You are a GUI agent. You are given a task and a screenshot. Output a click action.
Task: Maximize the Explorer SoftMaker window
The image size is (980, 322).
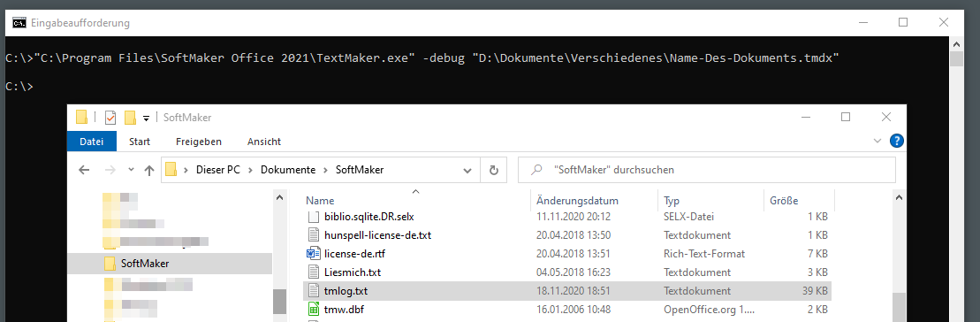coord(846,117)
